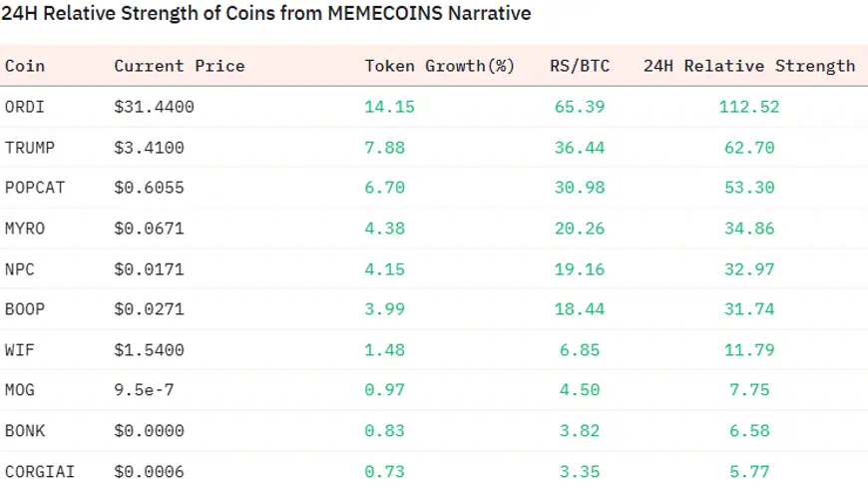Select TRUMP's 7.88 token growth value
868x489 pixels.
(390, 148)
